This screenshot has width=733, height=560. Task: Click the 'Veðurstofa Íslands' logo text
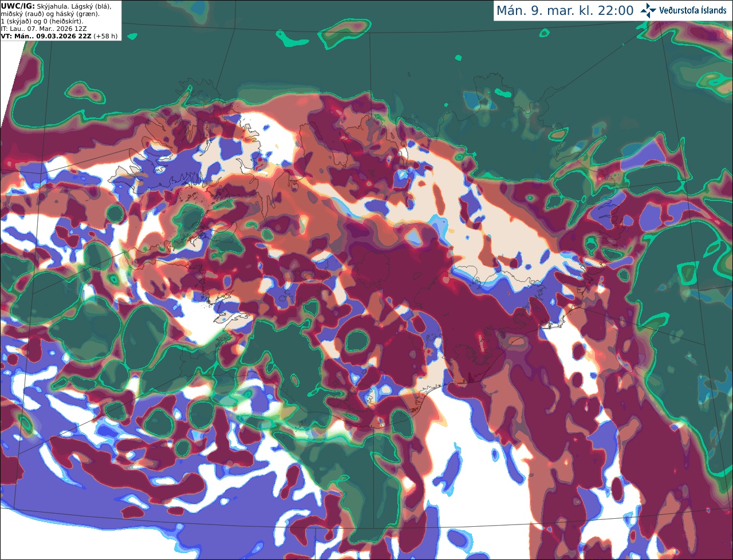[x=693, y=10]
